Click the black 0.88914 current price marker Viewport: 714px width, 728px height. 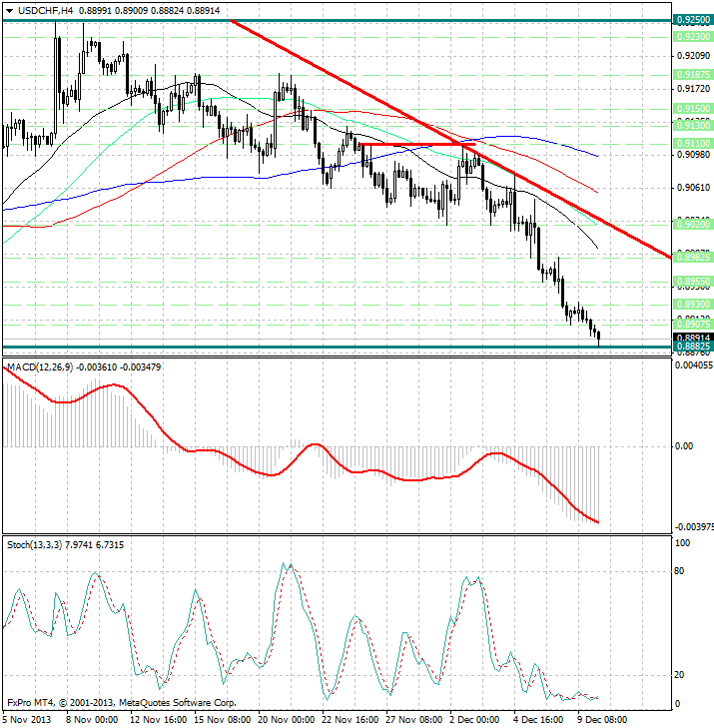[692, 338]
